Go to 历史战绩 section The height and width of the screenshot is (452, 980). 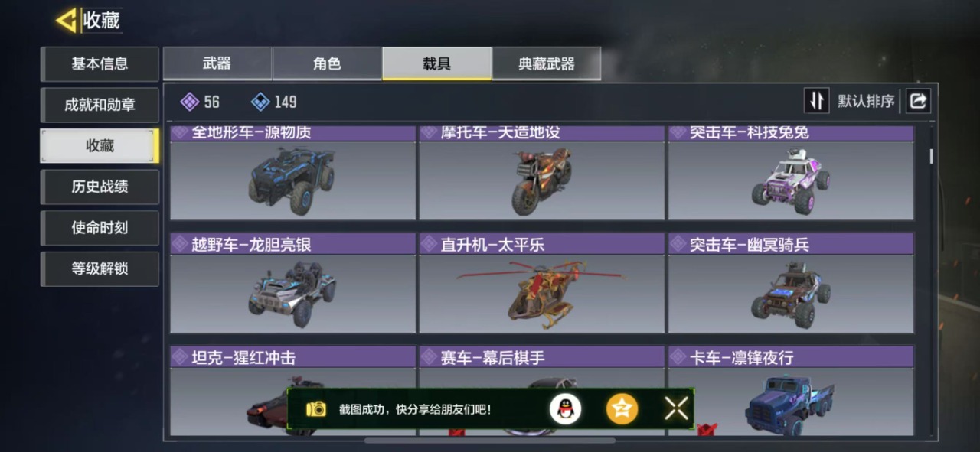tap(100, 187)
